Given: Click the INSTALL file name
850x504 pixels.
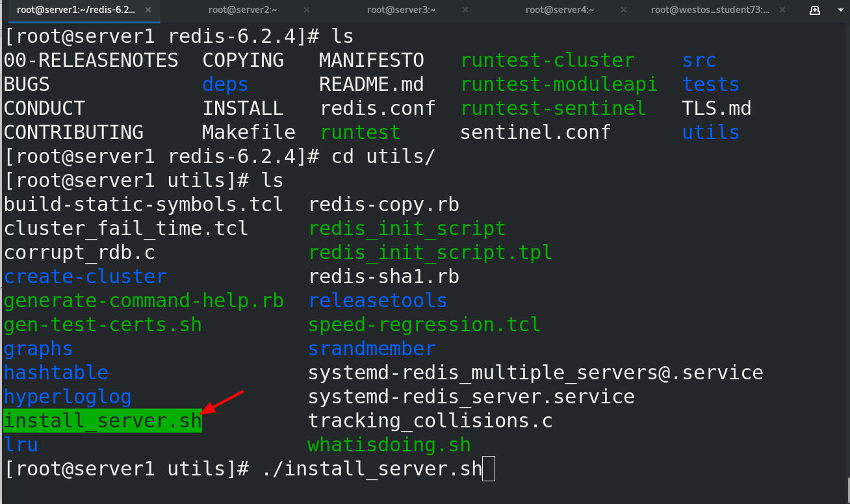Looking at the screenshot, I should (x=243, y=108).
